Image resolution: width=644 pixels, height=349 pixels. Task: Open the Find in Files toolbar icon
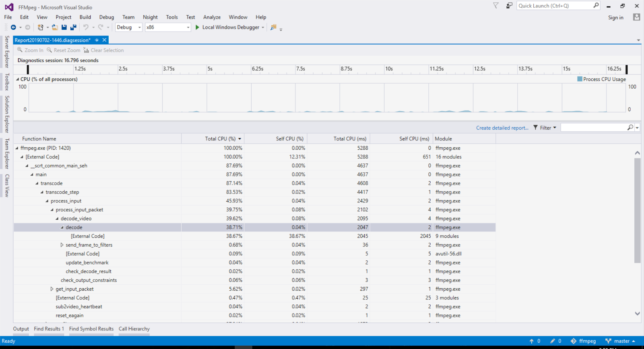274,27
